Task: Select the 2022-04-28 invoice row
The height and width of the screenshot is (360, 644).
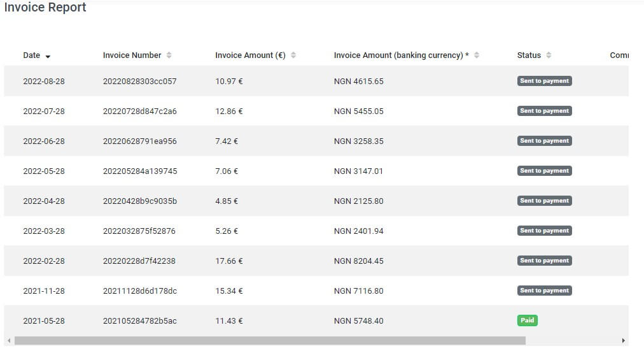Action: coord(316,201)
